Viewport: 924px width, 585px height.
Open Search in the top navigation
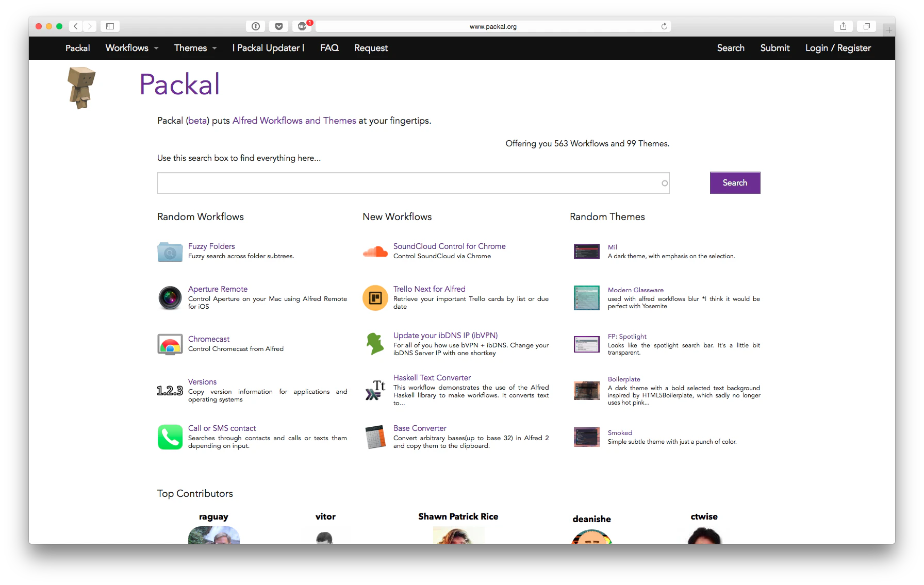(731, 48)
